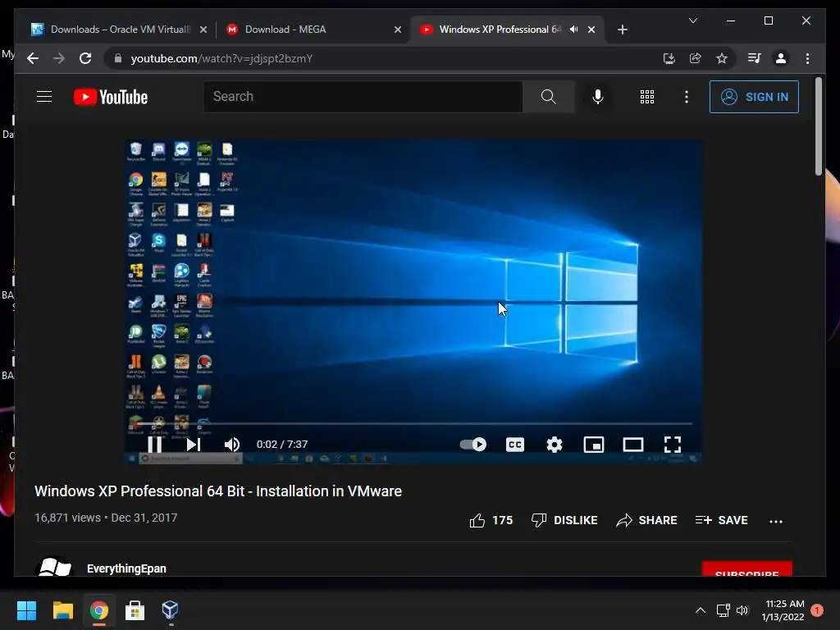Bookmark this page with the star

pos(722,58)
